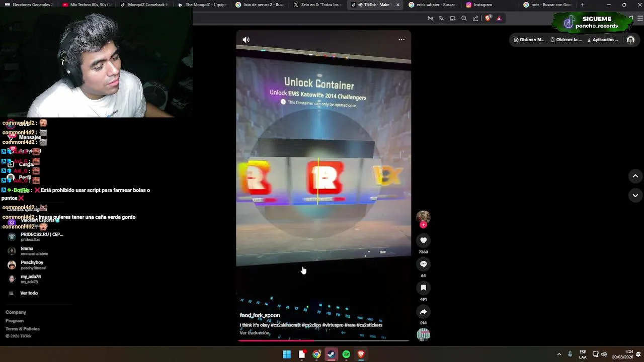Switch to the 'Elecciones Generales' browser tab
Viewport: 644px width, 362px height.
28,5
